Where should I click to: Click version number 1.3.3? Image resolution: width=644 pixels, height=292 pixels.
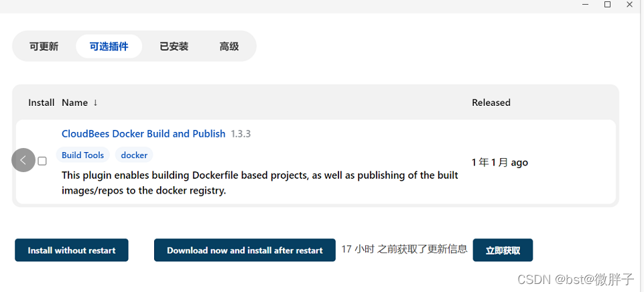(x=241, y=134)
